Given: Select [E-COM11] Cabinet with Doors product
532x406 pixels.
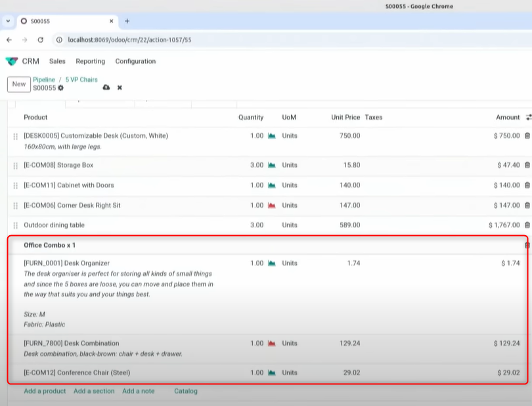Looking at the screenshot, I should [x=69, y=185].
